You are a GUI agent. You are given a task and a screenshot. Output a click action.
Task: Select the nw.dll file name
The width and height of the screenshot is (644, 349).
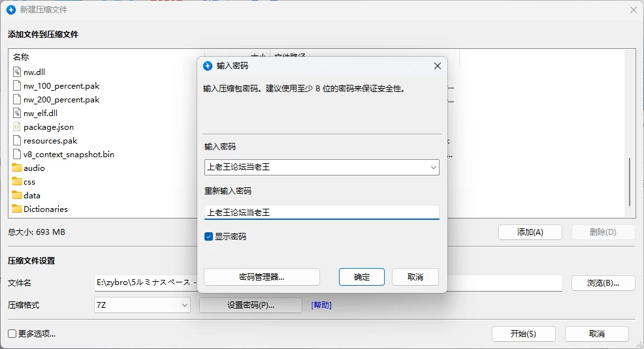[34, 72]
